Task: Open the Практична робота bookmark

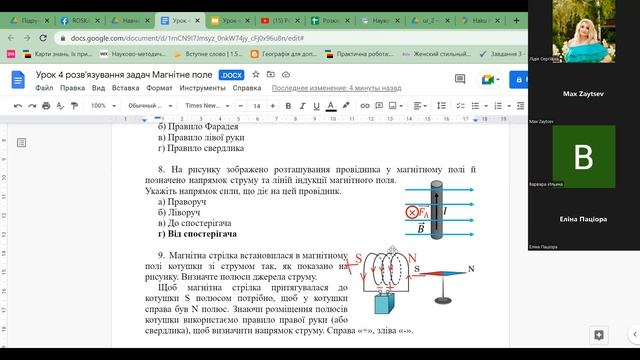Action: [x=359, y=54]
